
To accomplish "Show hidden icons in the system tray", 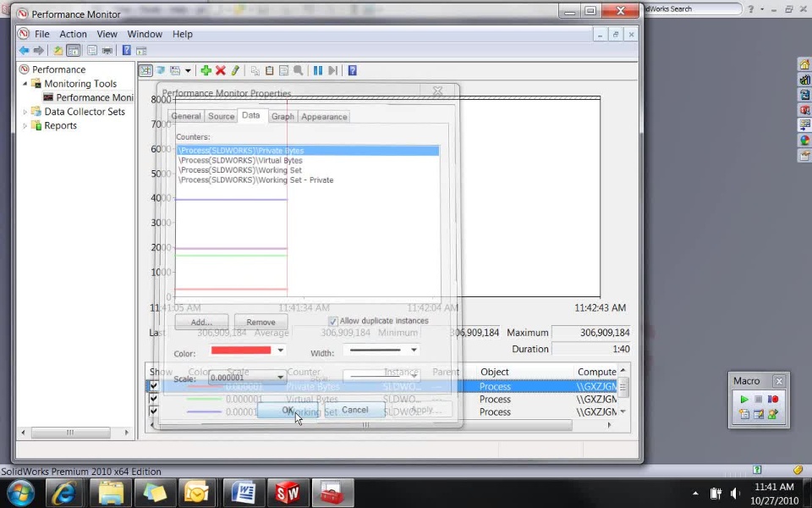I will point(695,493).
